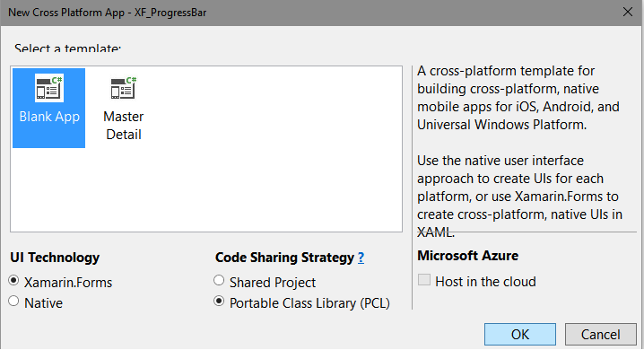644x350 pixels.
Task: Choose the Master Detail template icon
Action: 123,88
